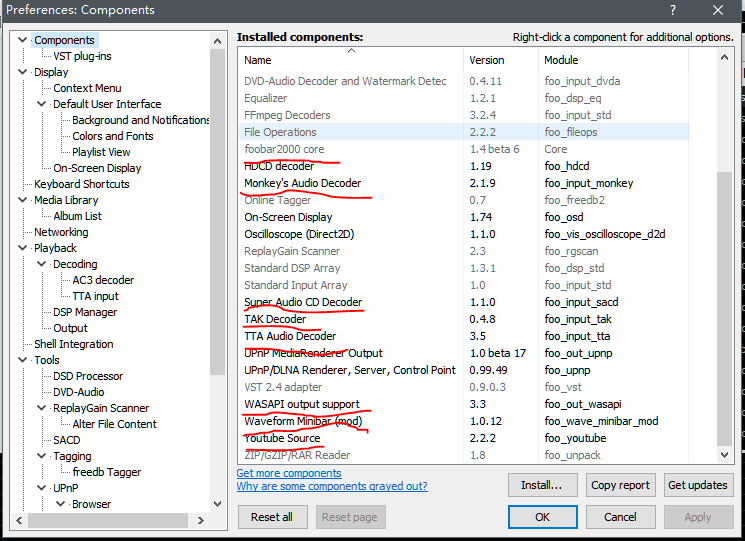
Task: Click 'Why are some components grayed out?'
Action: (x=331, y=486)
